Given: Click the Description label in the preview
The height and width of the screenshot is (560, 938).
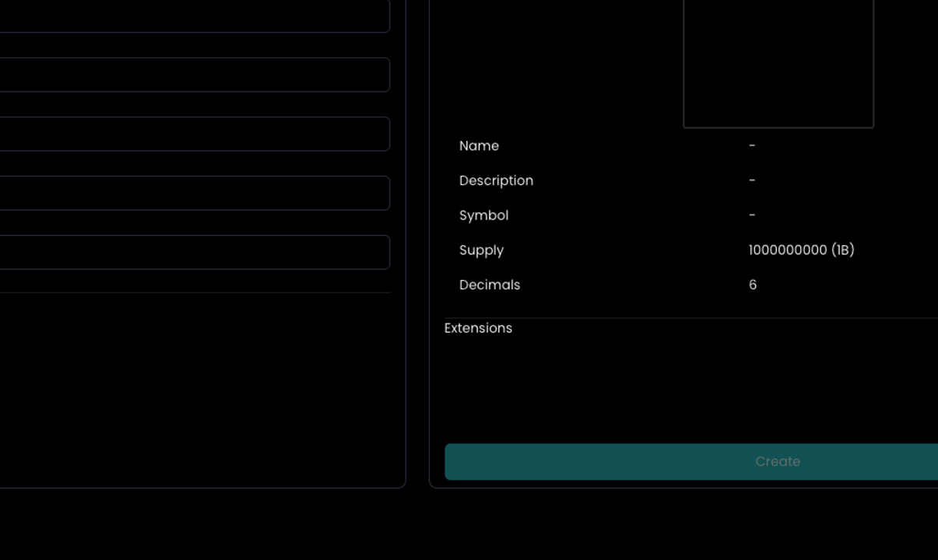Looking at the screenshot, I should tap(496, 180).
